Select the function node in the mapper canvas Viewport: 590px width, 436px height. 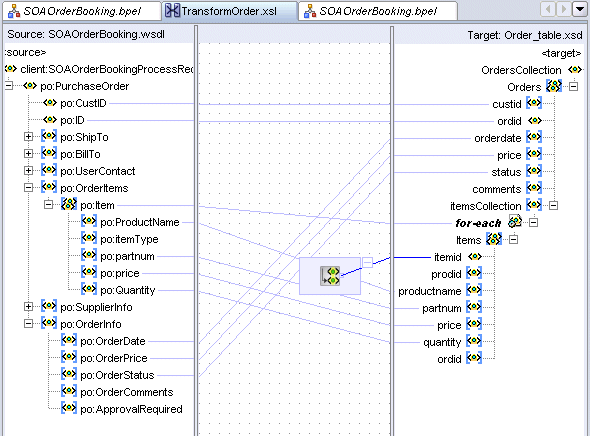coord(330,276)
